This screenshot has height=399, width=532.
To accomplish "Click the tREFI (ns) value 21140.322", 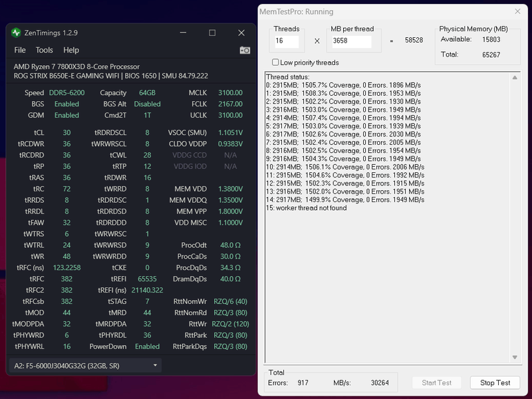I will coord(147,290).
